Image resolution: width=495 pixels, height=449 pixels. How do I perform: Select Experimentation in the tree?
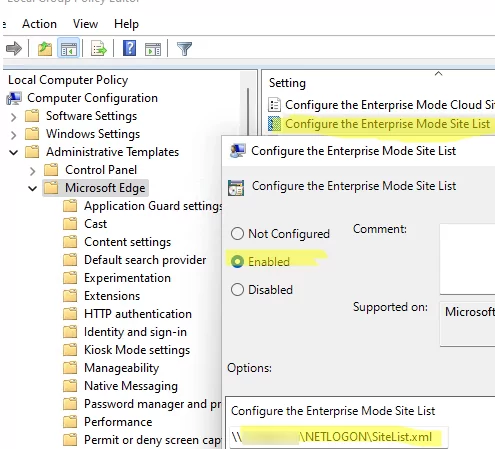coord(127,278)
